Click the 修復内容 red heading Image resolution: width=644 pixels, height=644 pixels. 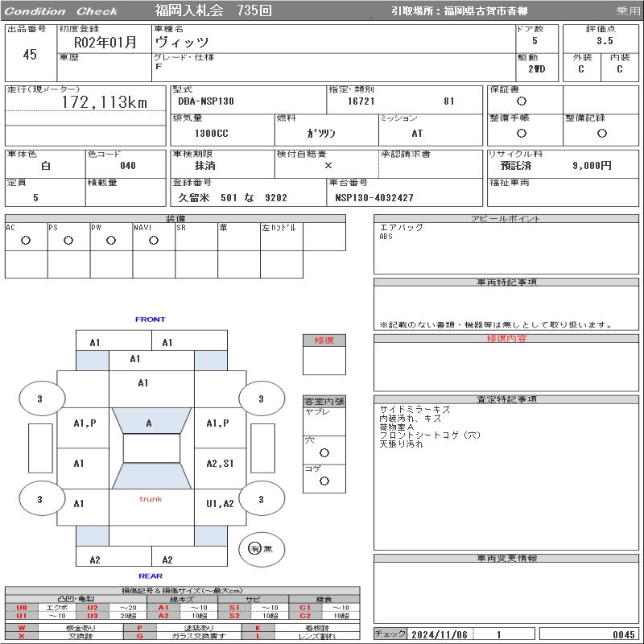[507, 339]
